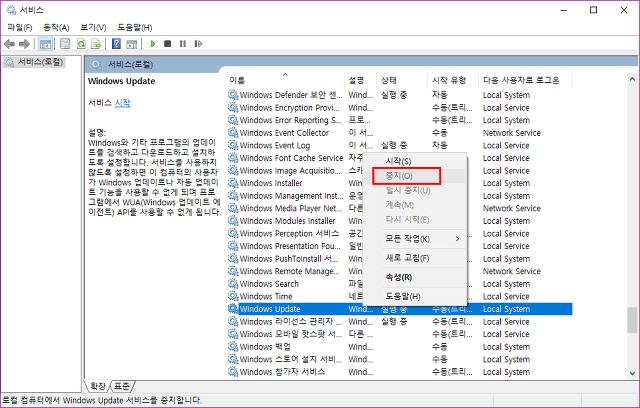The width and height of the screenshot is (640, 408).
Task: Select the Windows 참가자 서비스 row
Action: pos(400,372)
